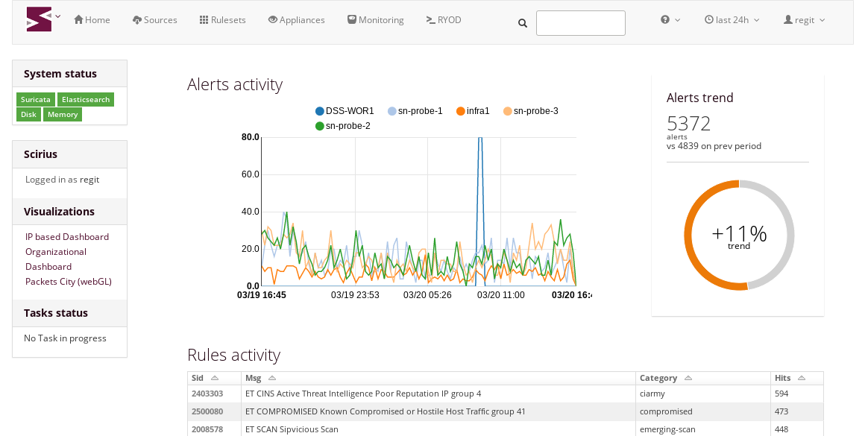
Task: Open the Sources menu
Action: [155, 20]
